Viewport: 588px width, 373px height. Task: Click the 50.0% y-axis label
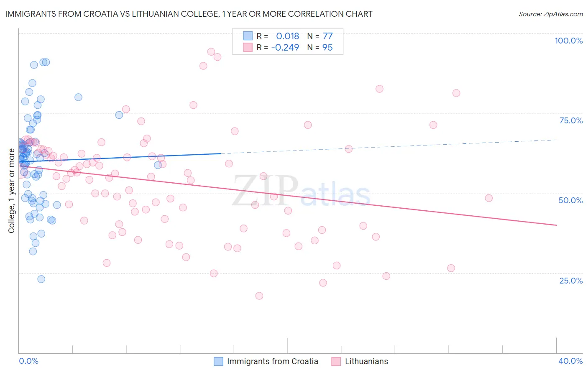[x=570, y=200]
